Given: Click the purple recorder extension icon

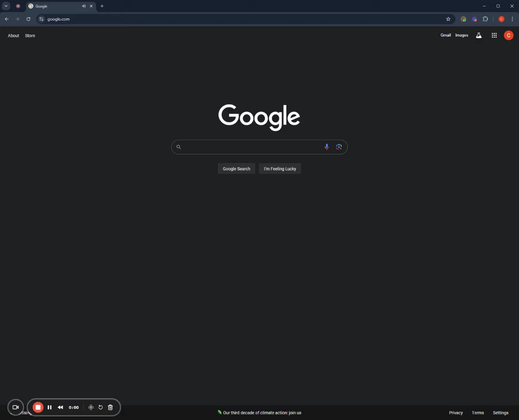Looking at the screenshot, I should (474, 19).
